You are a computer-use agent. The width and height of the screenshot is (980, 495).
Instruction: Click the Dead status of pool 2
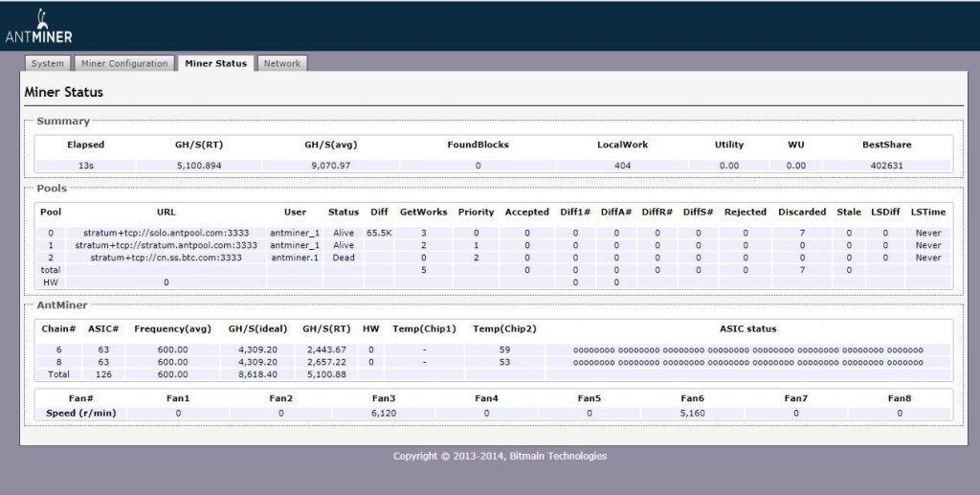pos(344,257)
